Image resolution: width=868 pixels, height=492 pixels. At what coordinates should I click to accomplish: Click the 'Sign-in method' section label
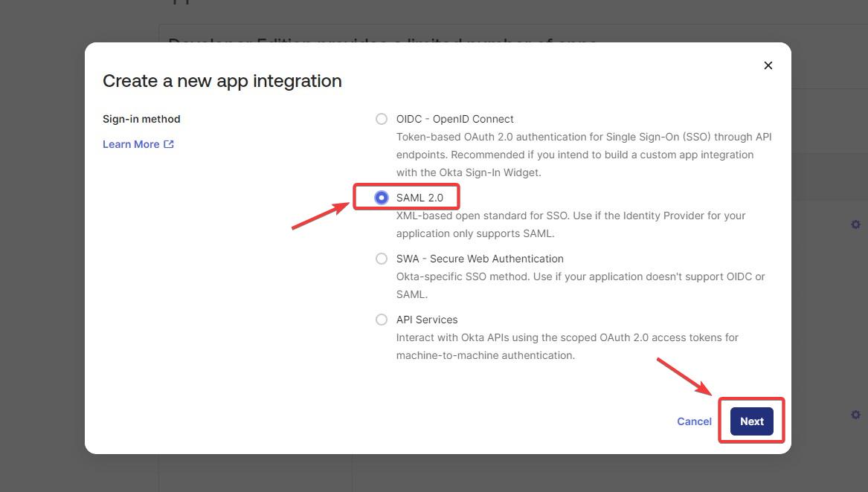click(141, 119)
